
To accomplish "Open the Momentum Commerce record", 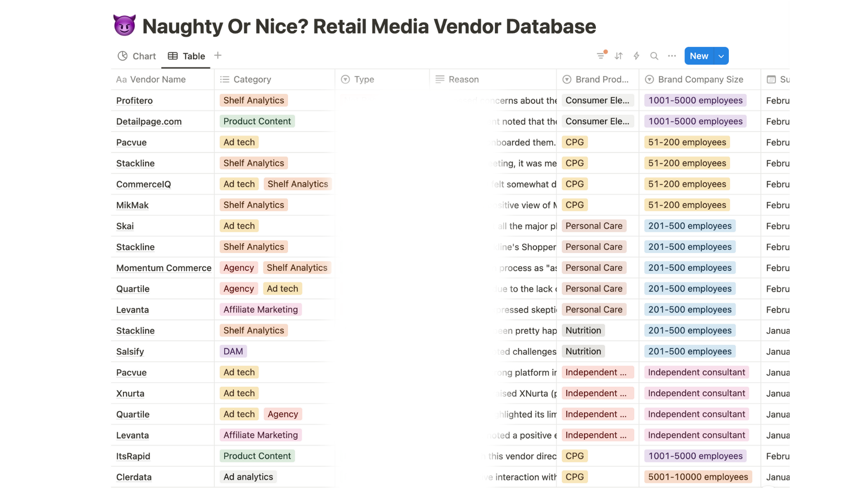I will point(164,267).
